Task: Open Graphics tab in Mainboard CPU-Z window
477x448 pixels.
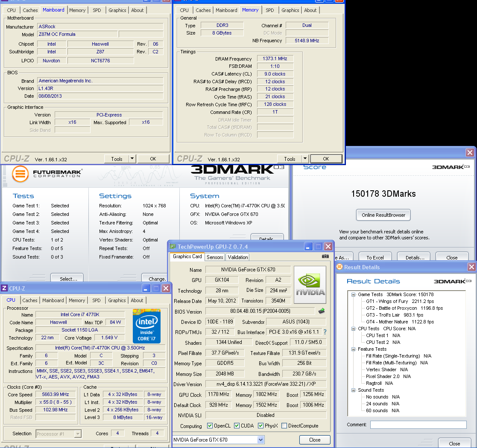Action: pos(117,10)
